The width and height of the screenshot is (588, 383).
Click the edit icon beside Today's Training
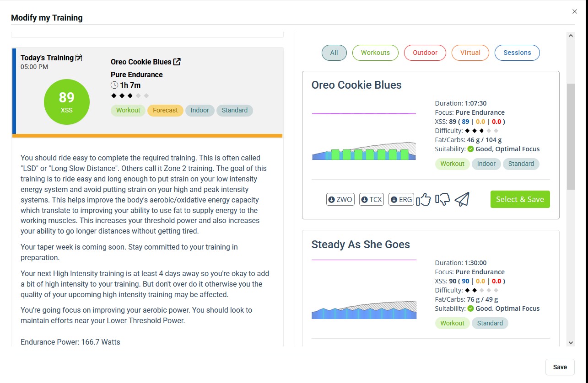coord(79,58)
